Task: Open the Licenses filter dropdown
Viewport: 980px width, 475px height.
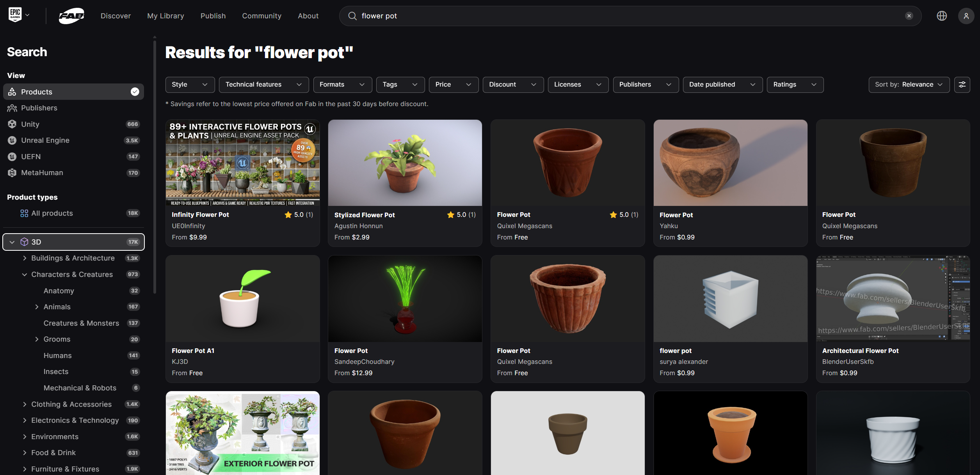Action: coord(578,85)
